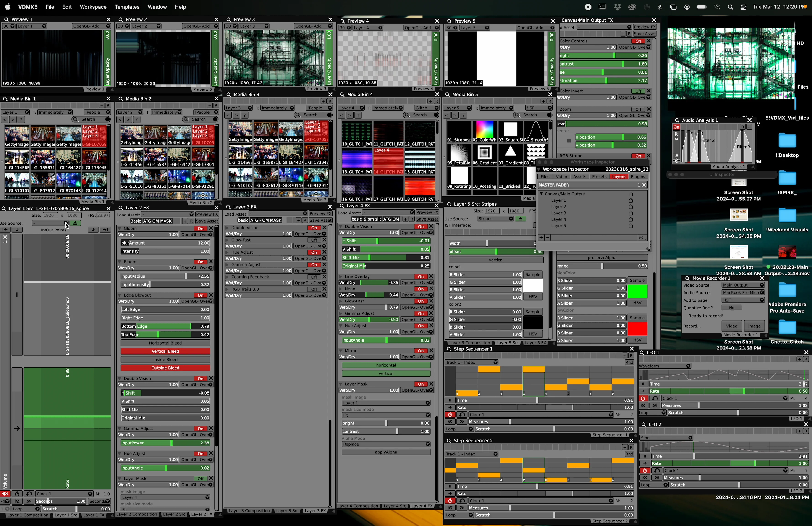This screenshot has height=526, width=812.
Task: Toggle RGB Strobe On in Canvas/Main Output FX
Action: click(x=638, y=156)
